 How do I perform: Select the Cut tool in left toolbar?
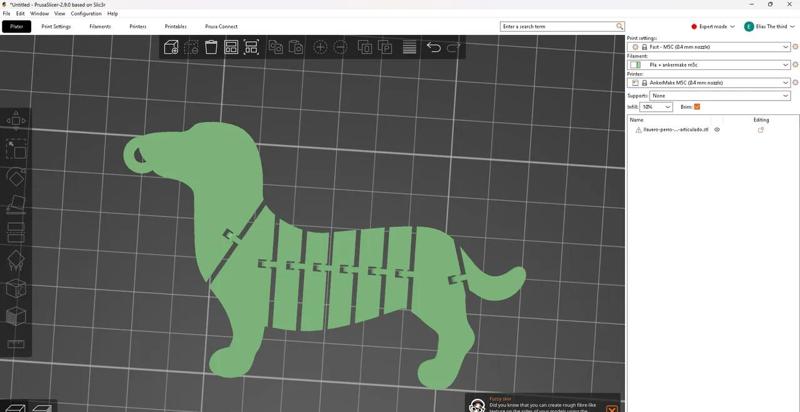click(16, 233)
